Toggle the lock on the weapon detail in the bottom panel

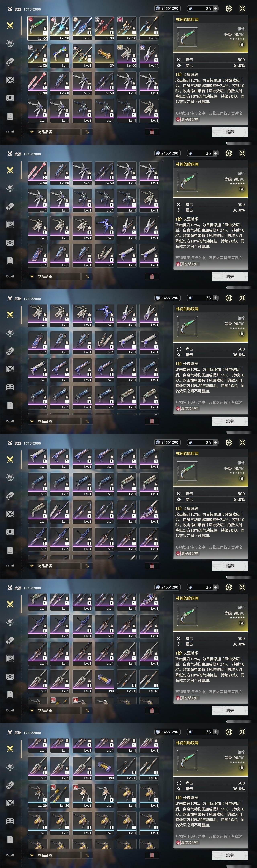242,768
